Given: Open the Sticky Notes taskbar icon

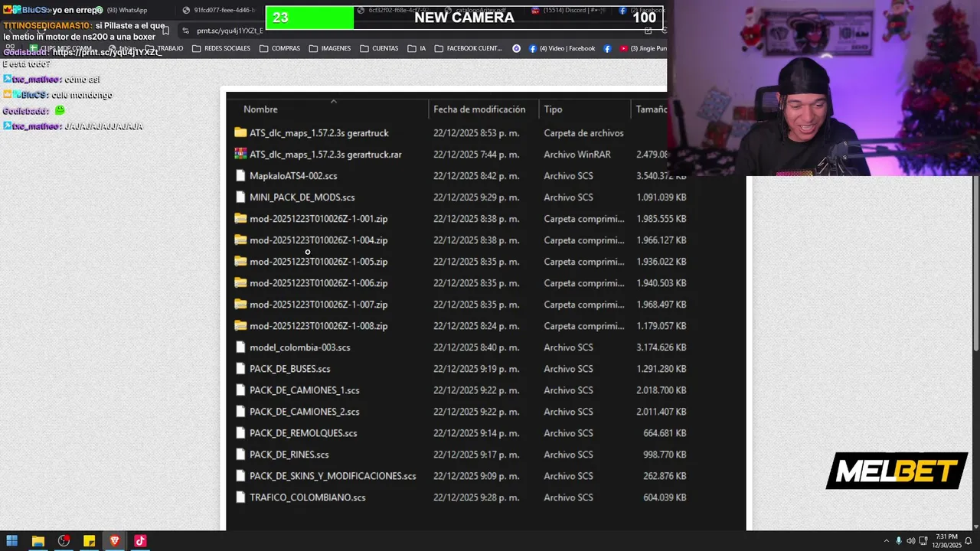Looking at the screenshot, I should (89, 541).
